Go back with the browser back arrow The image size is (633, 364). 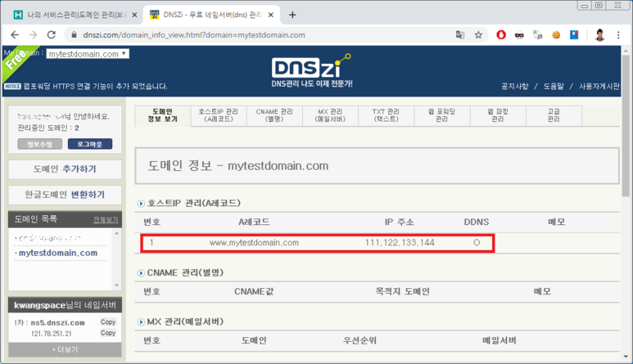15,35
